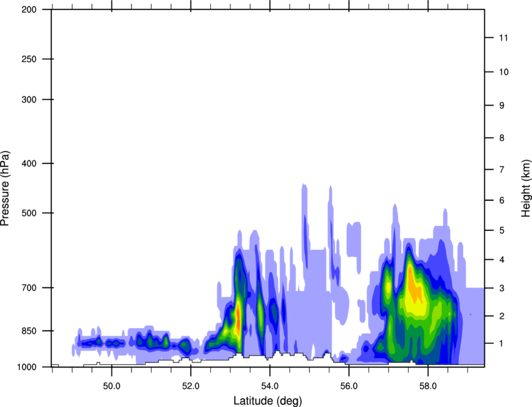Image resolution: width=532 pixels, height=407 pixels.
Task: Click the red-orange contour core near 53.2 degrees
Action: click(x=238, y=319)
